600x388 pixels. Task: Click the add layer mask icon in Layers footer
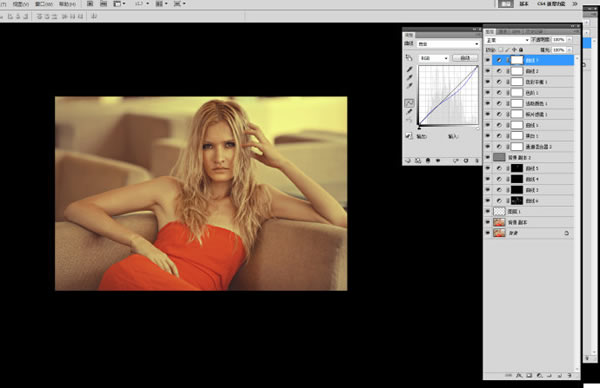pyautogui.click(x=529, y=376)
